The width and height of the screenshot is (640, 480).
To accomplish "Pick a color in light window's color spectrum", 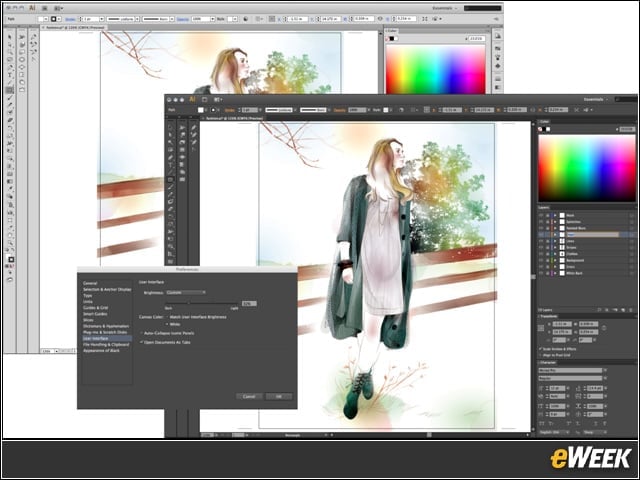I will (436, 69).
